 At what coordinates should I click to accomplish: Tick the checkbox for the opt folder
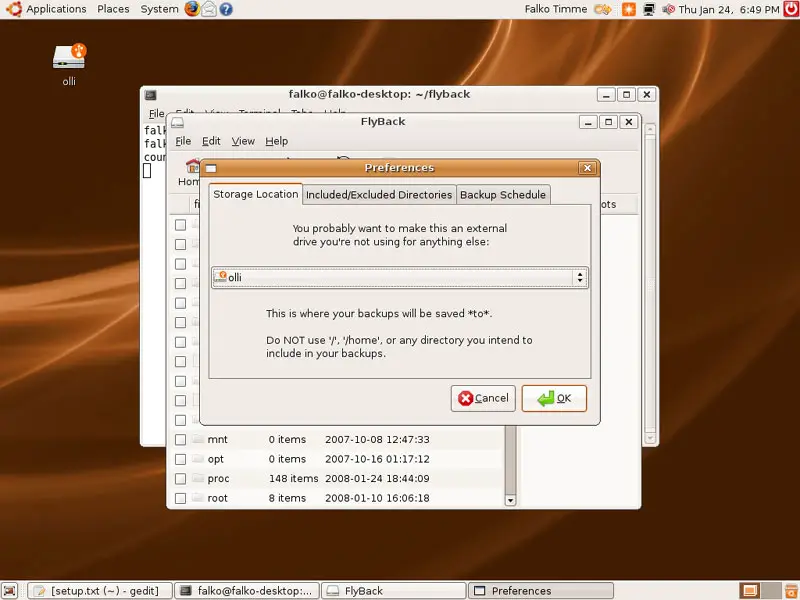click(x=180, y=459)
